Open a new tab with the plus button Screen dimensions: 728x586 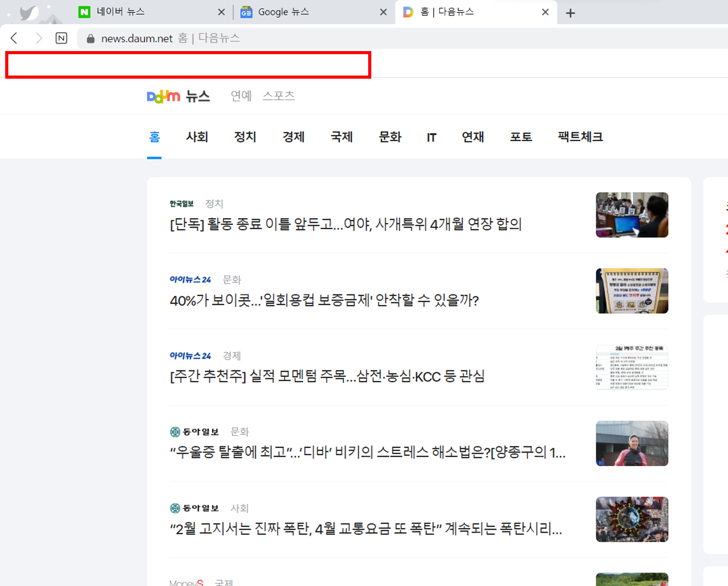(x=571, y=13)
